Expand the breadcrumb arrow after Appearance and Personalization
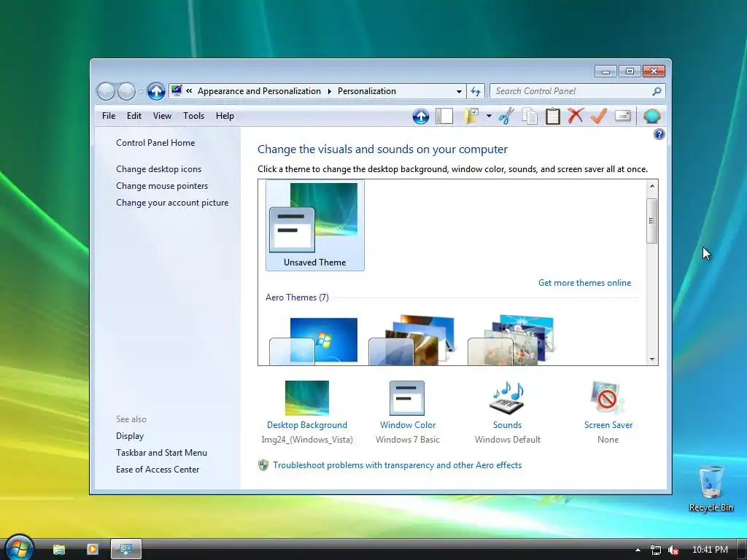This screenshot has height=560, width=747. pyautogui.click(x=329, y=91)
